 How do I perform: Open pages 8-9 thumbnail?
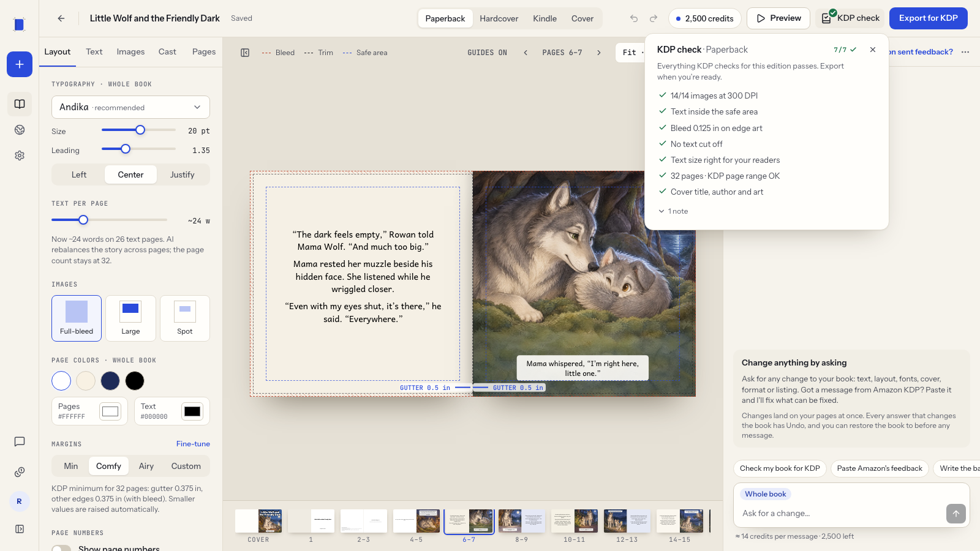tap(522, 521)
